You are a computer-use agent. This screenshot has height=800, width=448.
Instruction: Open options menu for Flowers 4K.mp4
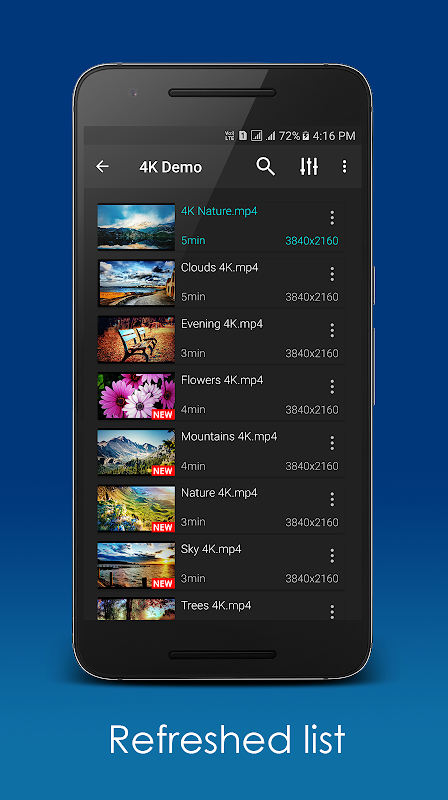(x=332, y=387)
